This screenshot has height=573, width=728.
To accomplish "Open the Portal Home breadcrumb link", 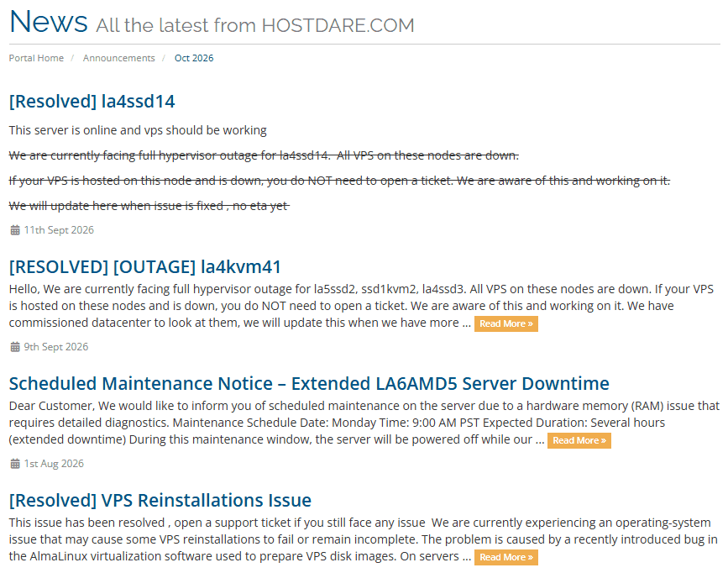I will pyautogui.click(x=36, y=58).
